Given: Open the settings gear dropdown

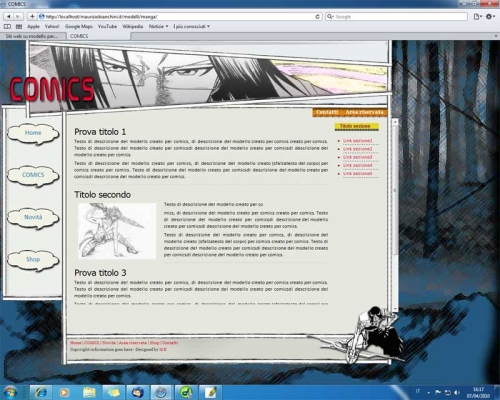Looking at the screenshot, I should coord(490,16).
